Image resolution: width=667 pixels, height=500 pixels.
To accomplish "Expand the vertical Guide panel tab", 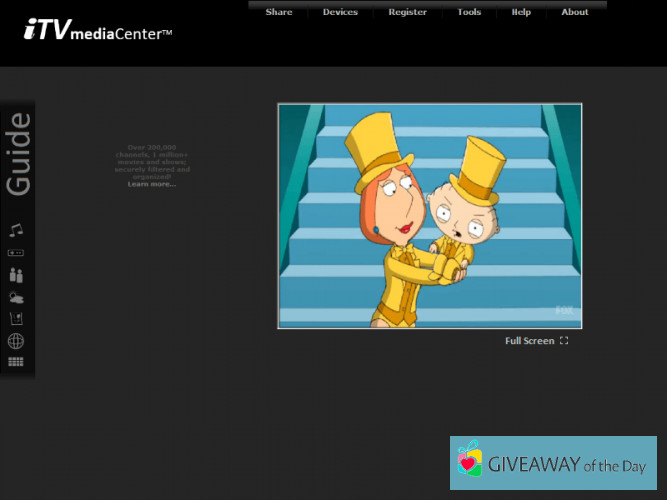I will click(x=18, y=154).
